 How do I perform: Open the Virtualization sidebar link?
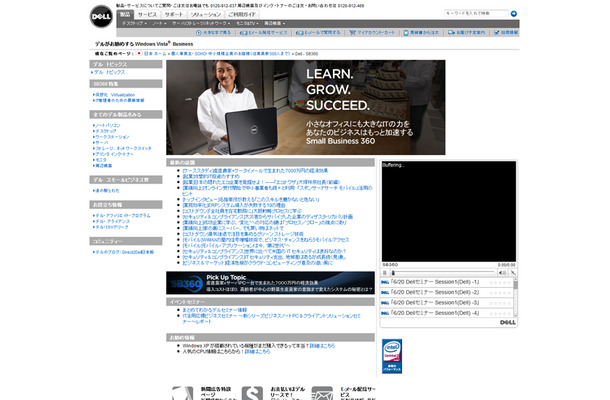click(115, 95)
